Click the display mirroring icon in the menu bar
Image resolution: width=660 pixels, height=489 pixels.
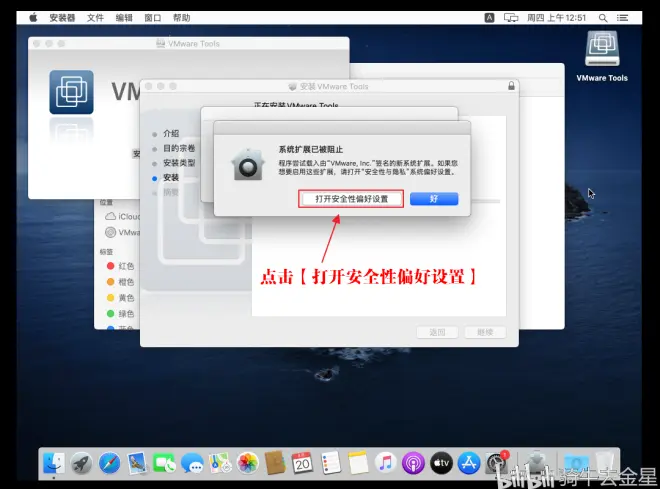coord(511,18)
